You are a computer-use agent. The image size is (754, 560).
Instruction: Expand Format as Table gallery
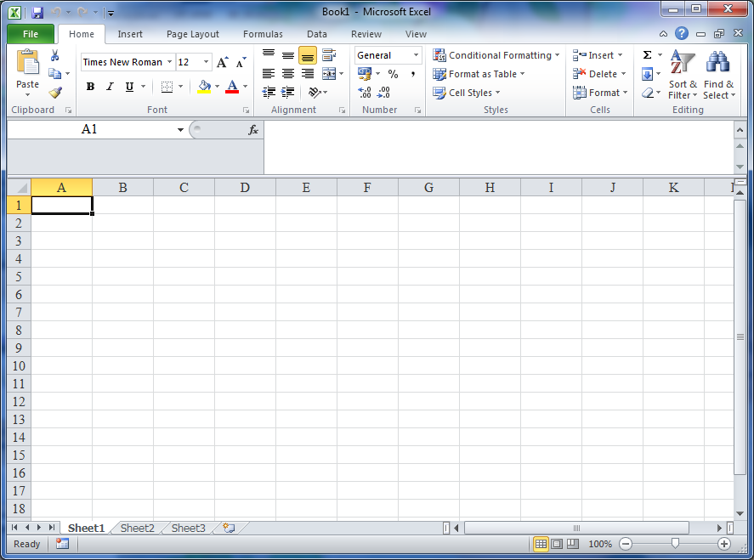479,74
